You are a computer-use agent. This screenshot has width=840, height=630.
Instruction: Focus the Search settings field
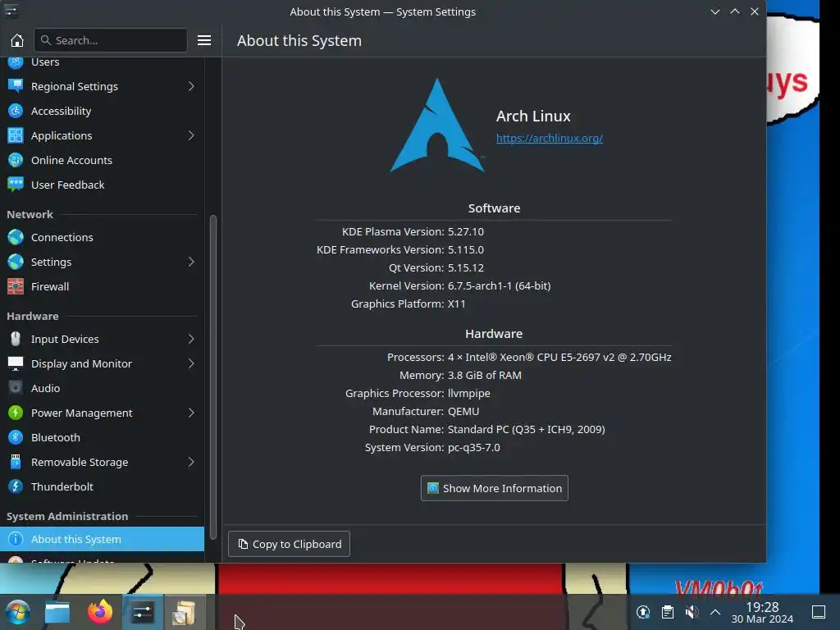pyautogui.click(x=111, y=40)
